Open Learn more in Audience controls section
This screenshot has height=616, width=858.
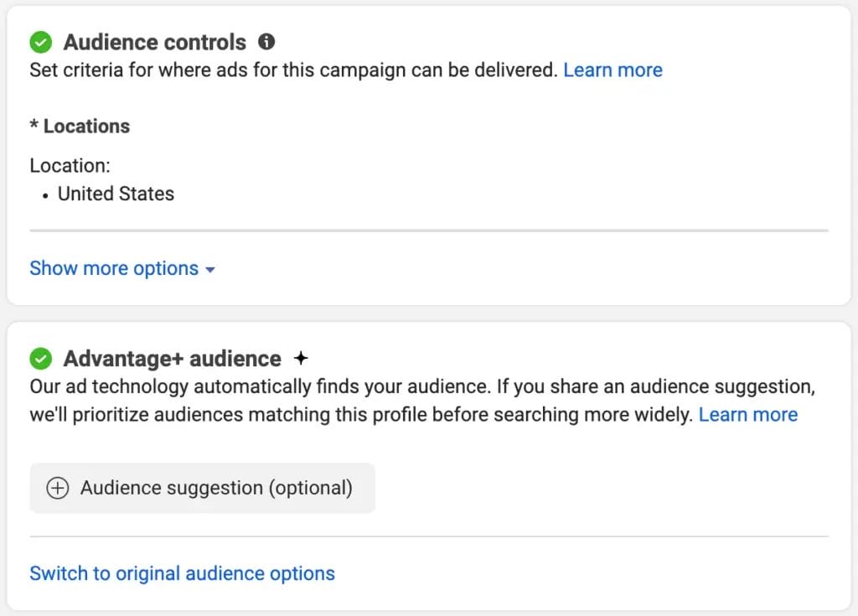[612, 70]
